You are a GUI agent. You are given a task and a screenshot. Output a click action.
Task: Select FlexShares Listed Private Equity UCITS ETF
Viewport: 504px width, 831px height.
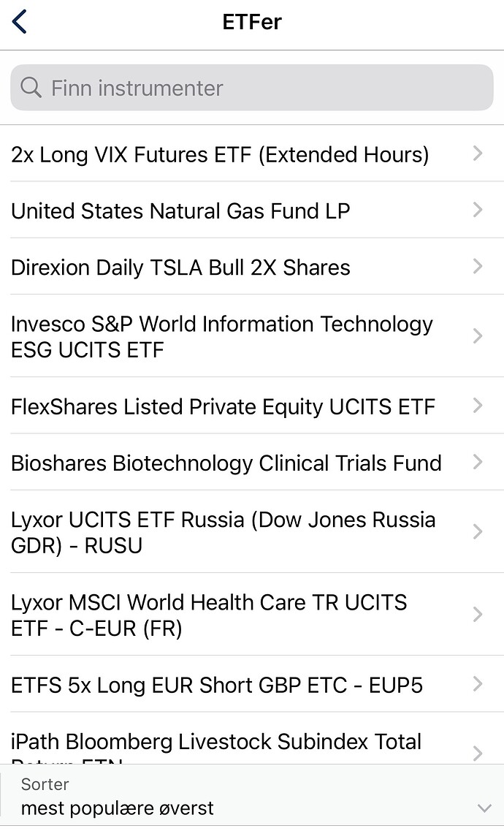[223, 406]
